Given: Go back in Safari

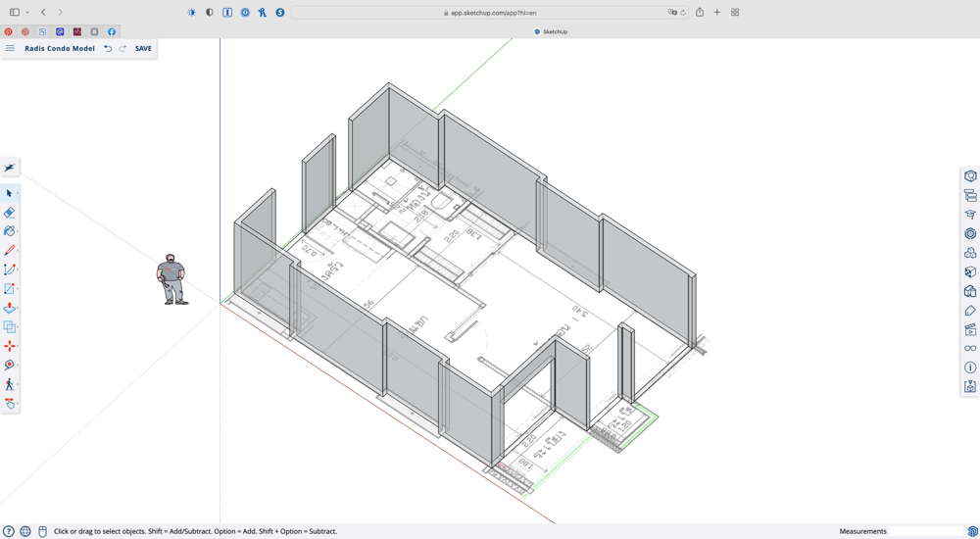Looking at the screenshot, I should click(x=43, y=13).
